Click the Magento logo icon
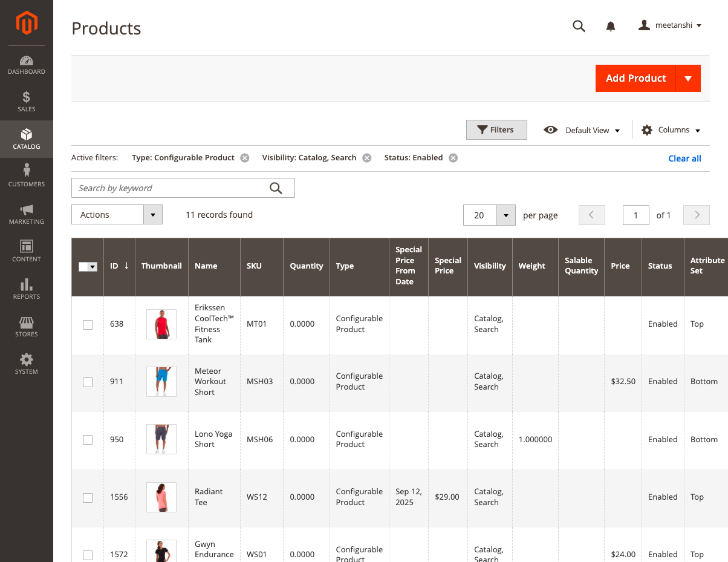This screenshot has width=728, height=562. 27,23
